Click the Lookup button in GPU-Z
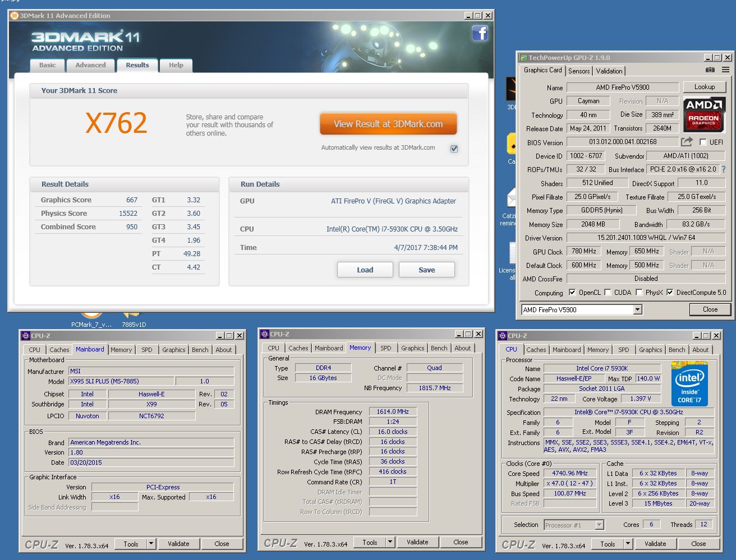The image size is (736, 560). click(705, 87)
